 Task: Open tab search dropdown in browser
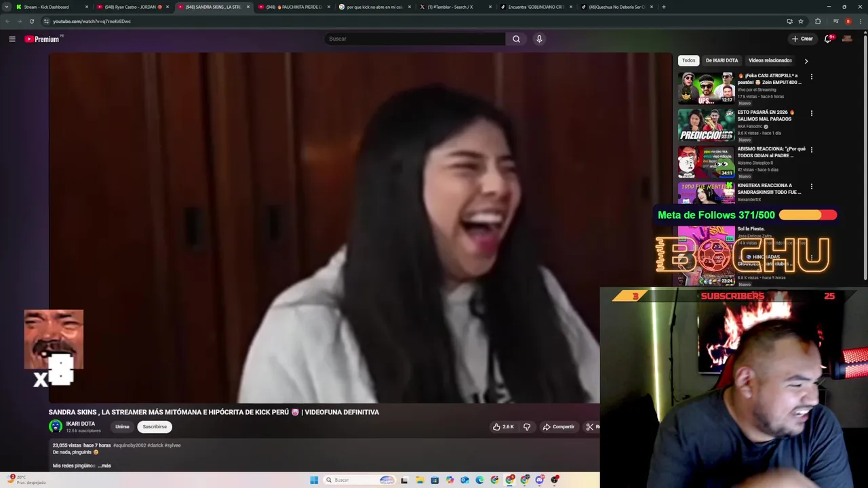(x=7, y=7)
